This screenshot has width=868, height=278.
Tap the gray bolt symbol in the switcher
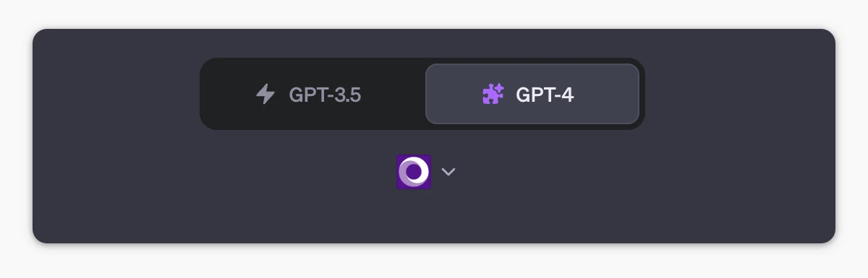(265, 94)
